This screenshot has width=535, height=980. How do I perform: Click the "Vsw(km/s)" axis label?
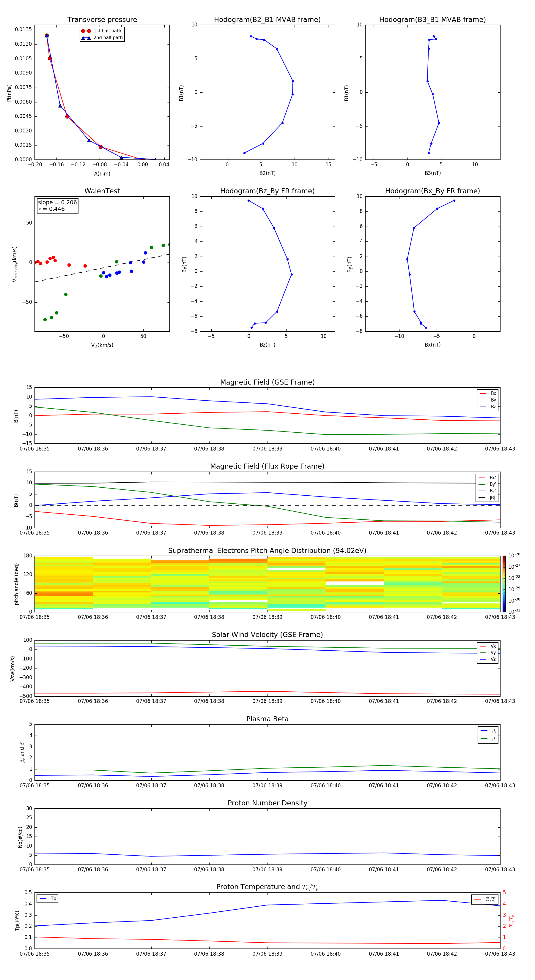(x=12, y=668)
